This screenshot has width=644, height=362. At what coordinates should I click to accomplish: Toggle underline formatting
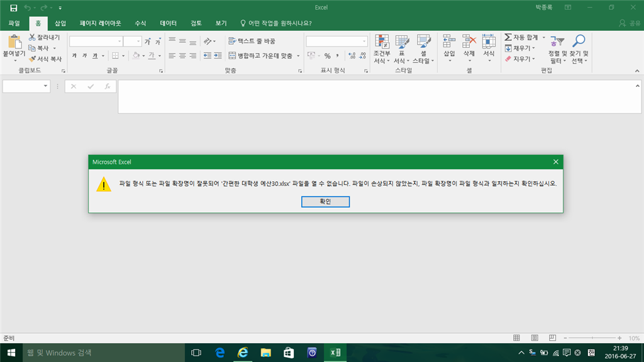pyautogui.click(x=95, y=55)
